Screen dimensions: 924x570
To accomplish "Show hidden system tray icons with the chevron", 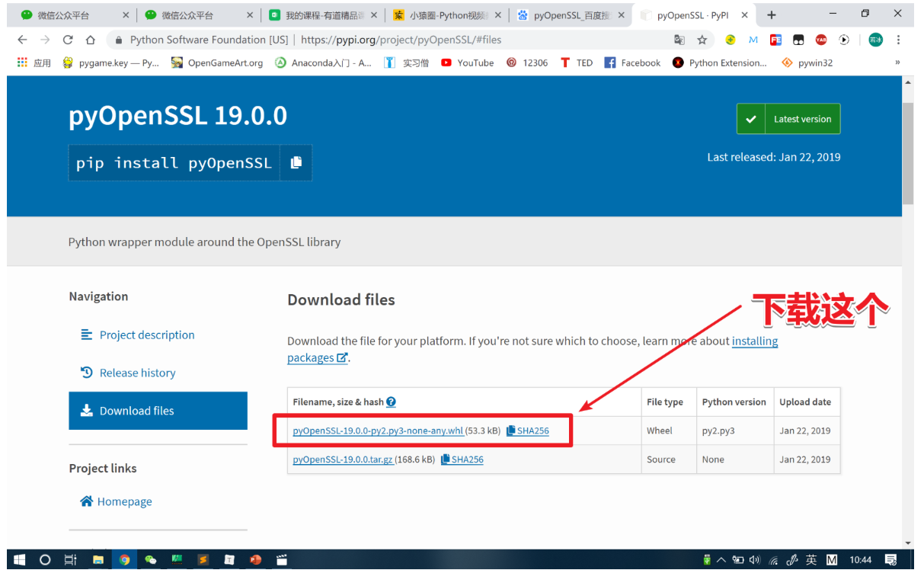I will (x=721, y=559).
